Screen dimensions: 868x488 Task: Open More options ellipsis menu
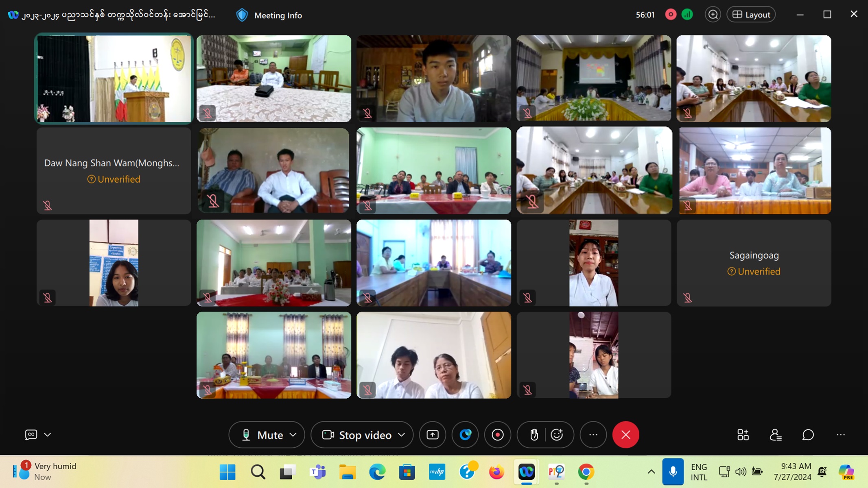pyautogui.click(x=593, y=435)
